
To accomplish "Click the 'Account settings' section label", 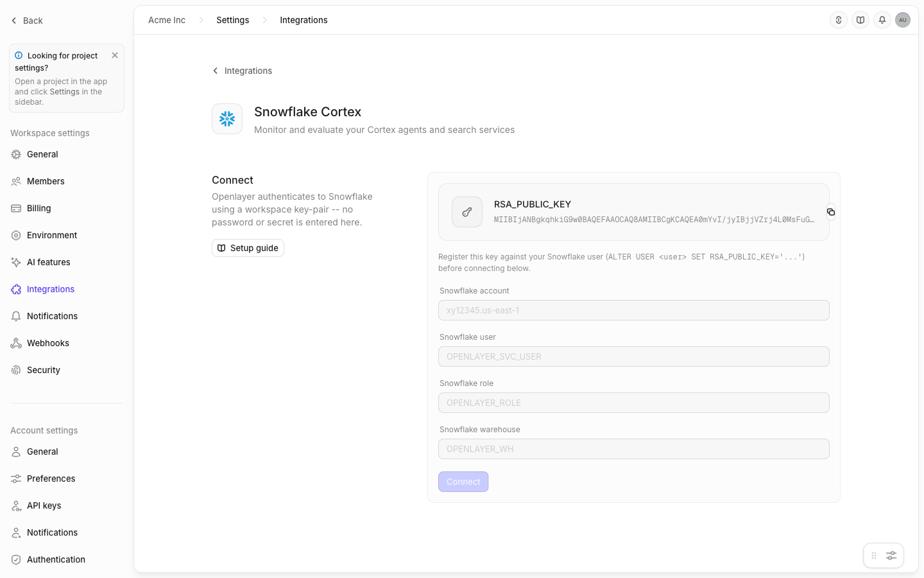I will pyautogui.click(x=44, y=430).
